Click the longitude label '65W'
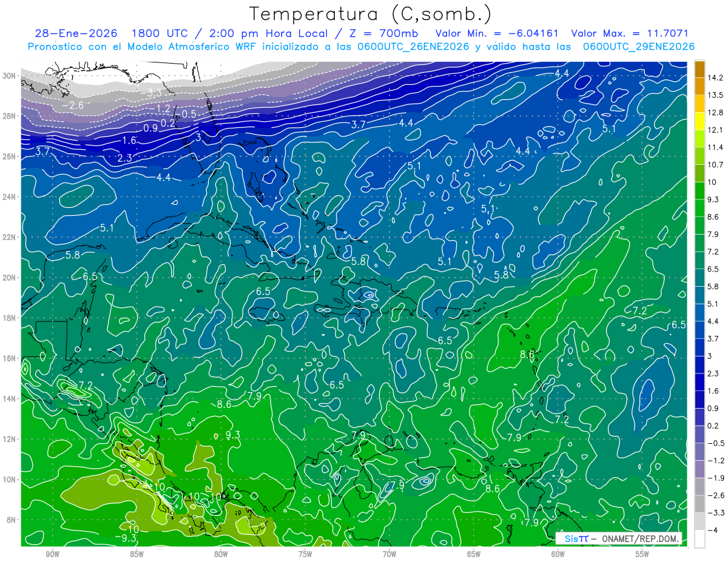The image size is (728, 562). [474, 555]
